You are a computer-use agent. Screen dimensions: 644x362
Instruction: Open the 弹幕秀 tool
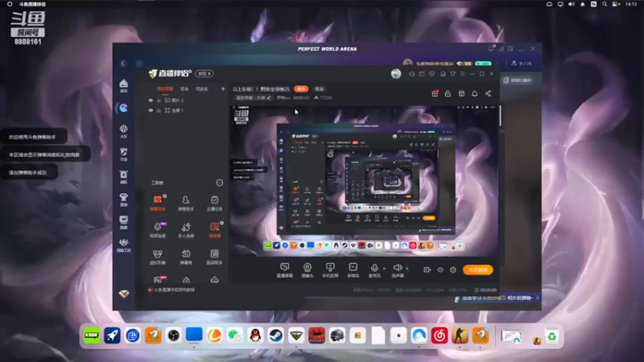186,257
